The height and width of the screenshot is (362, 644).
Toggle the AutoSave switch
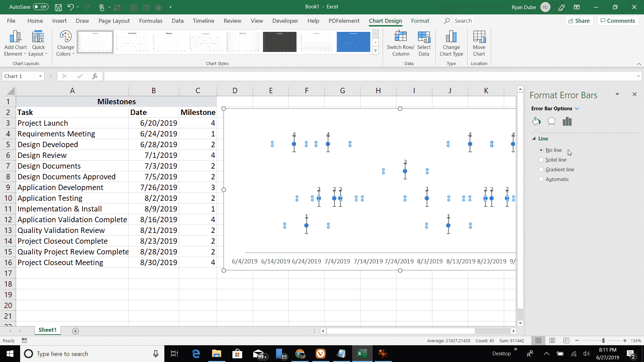pyautogui.click(x=41, y=7)
